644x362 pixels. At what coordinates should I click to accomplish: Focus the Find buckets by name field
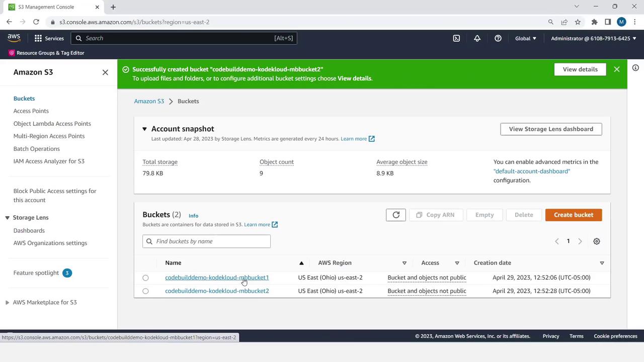click(x=206, y=241)
